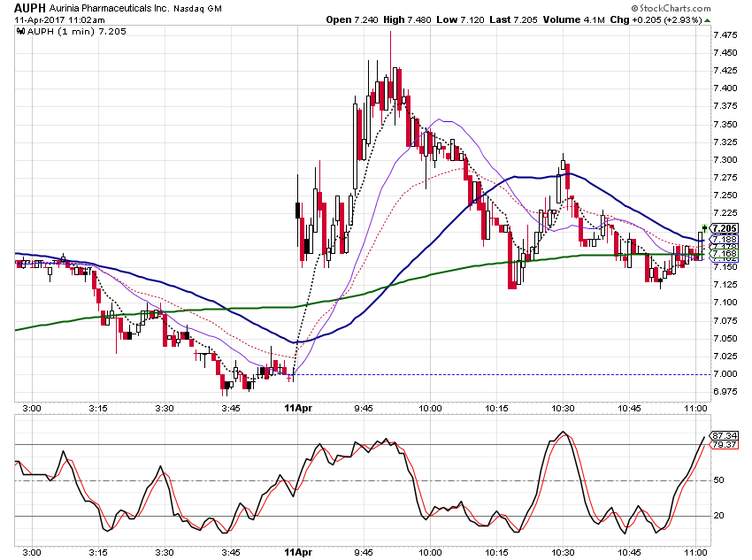The width and height of the screenshot is (752, 560).
Task: Click the 7.000 price axis label
Action: (725, 373)
